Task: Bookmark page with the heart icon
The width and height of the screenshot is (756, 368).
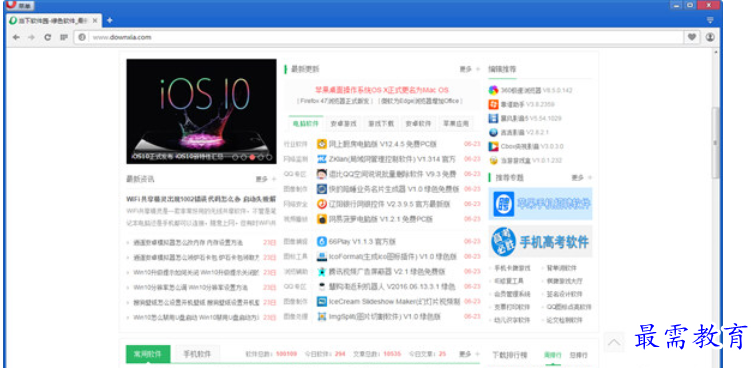Action: 691,37
